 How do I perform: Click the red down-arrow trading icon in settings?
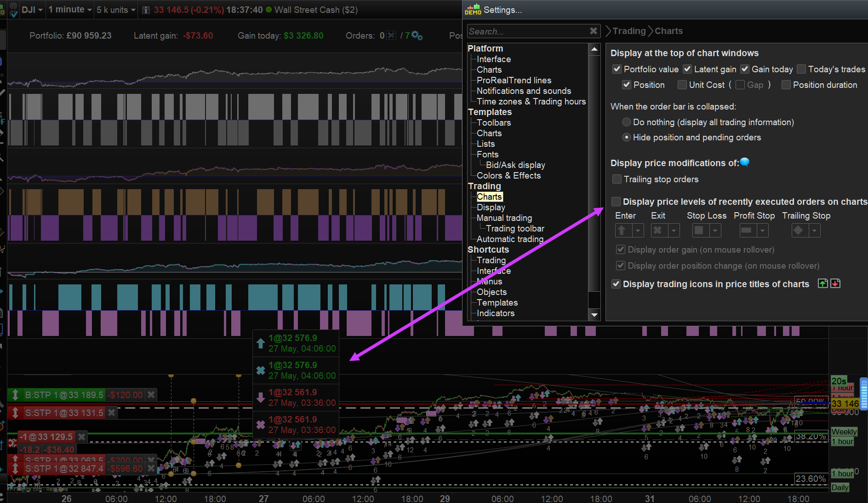point(835,283)
